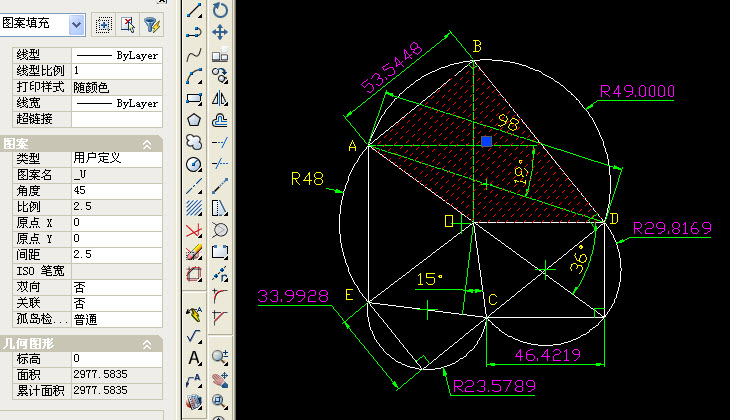Select the Array tool
This screenshot has width=730, height=420.
coord(220,54)
